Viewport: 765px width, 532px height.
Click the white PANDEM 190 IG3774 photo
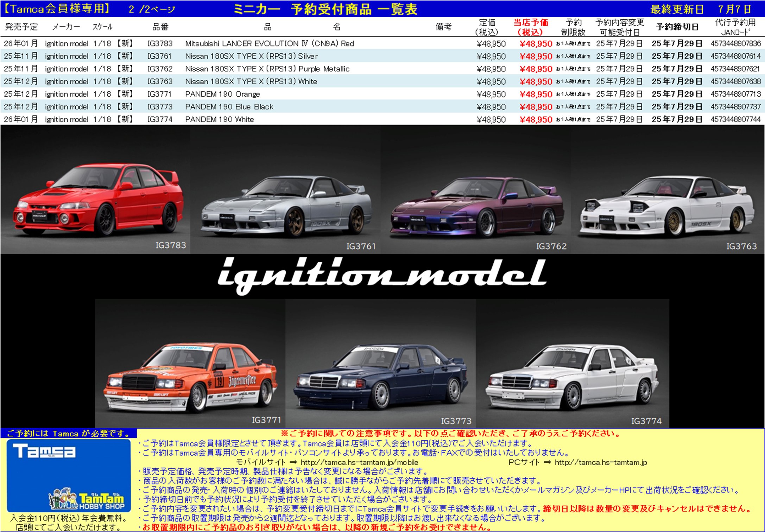tap(572, 363)
